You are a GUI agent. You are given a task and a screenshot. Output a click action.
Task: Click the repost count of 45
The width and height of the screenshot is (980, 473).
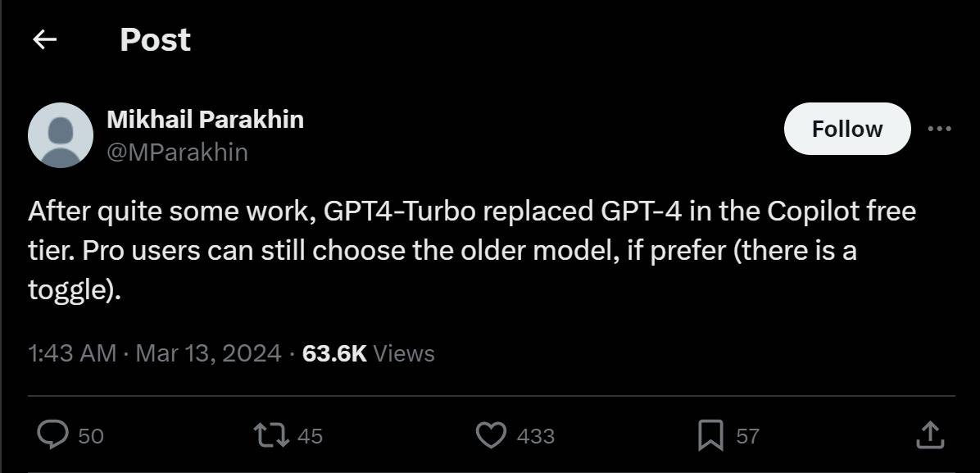click(310, 436)
